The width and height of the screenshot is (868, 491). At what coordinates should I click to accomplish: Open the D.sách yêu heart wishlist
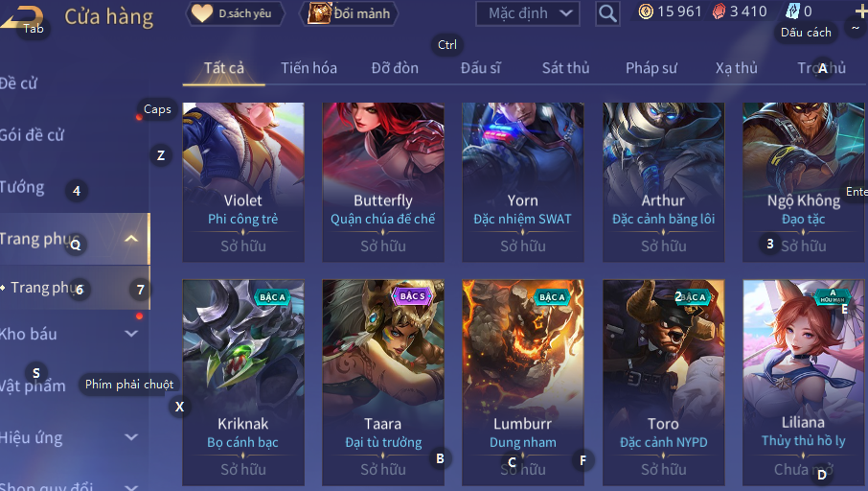(x=236, y=13)
